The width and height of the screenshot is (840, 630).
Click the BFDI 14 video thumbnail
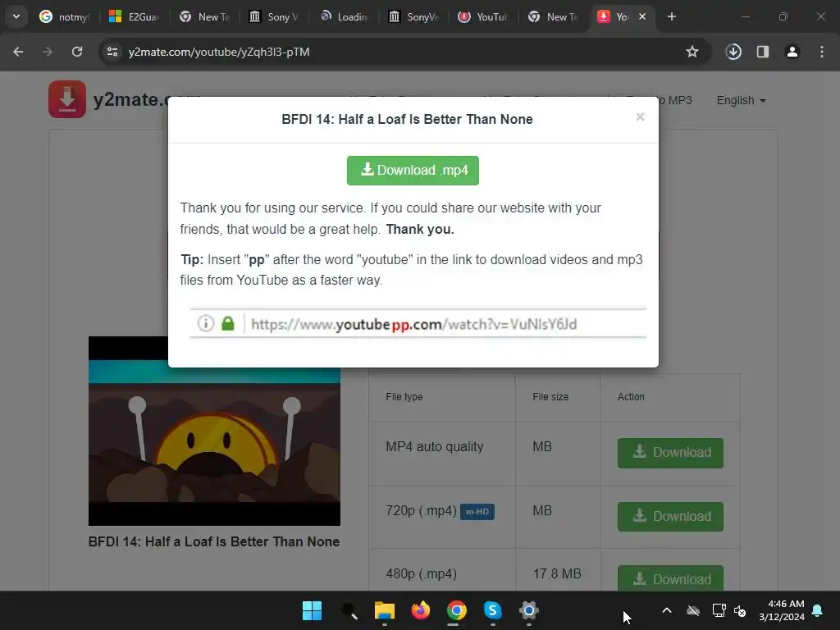pos(214,431)
